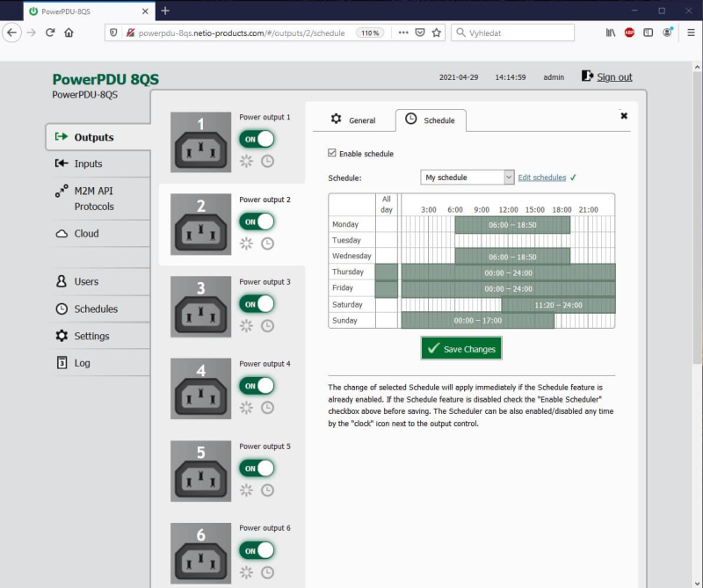Open the zoom level 110% indicator
Screen dimensions: 703x588
click(x=369, y=33)
